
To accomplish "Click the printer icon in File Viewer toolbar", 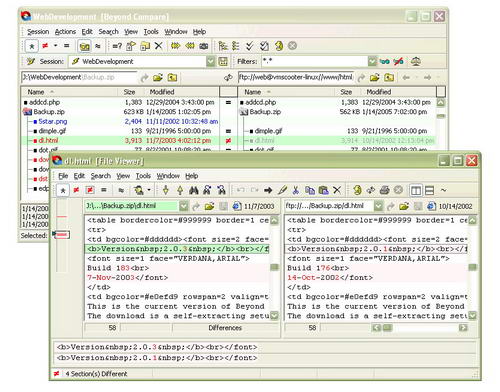I will [385, 190].
